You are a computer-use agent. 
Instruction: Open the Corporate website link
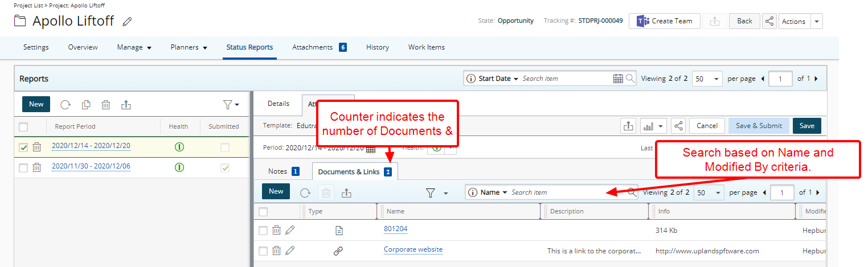pyautogui.click(x=413, y=249)
